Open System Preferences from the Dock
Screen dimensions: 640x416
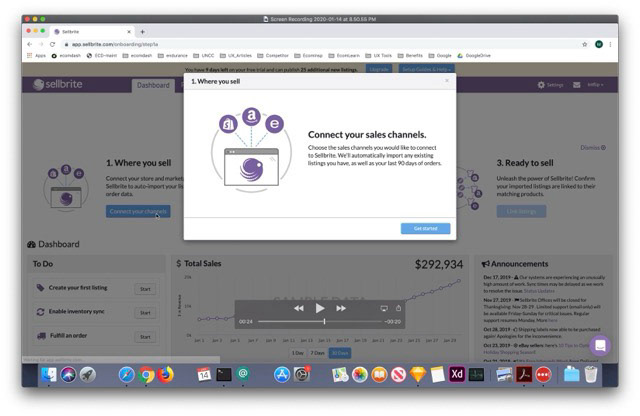(302, 374)
